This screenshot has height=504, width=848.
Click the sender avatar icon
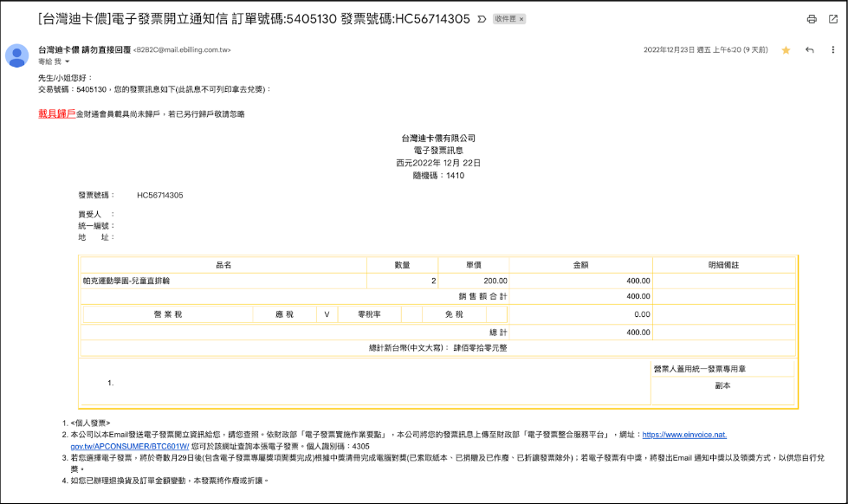16,55
